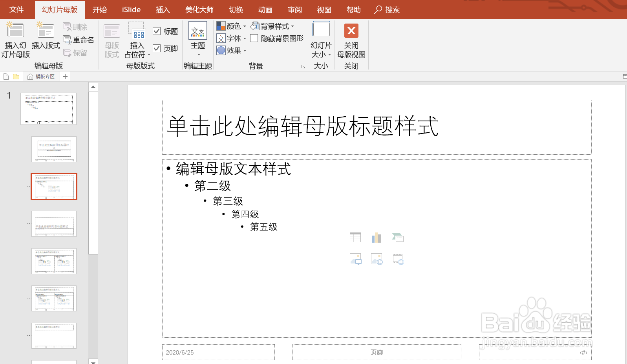Open Effects dropdown

point(232,50)
